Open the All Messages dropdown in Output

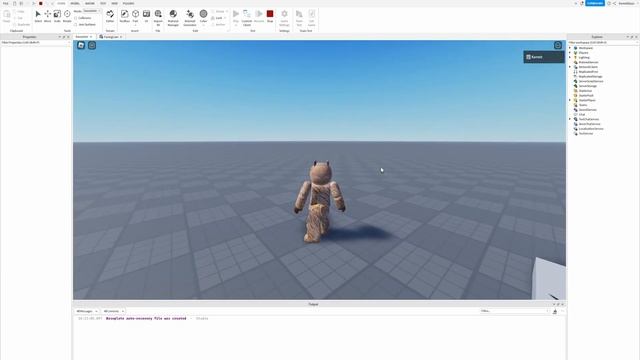[x=87, y=311]
